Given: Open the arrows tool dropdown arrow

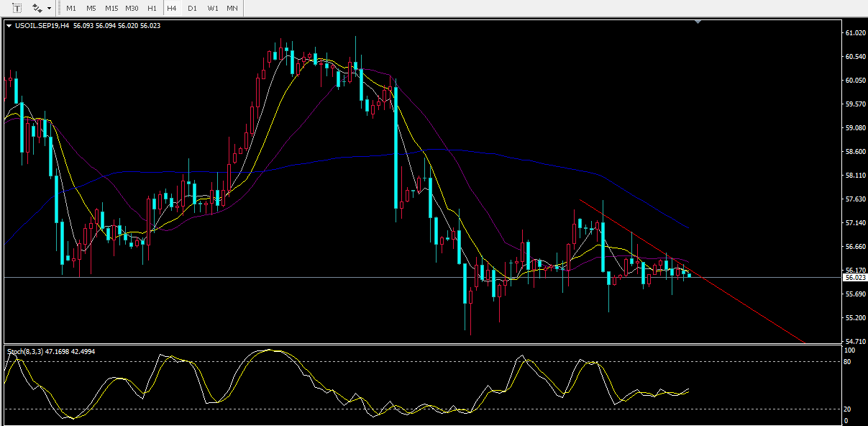Looking at the screenshot, I should click(49, 8).
